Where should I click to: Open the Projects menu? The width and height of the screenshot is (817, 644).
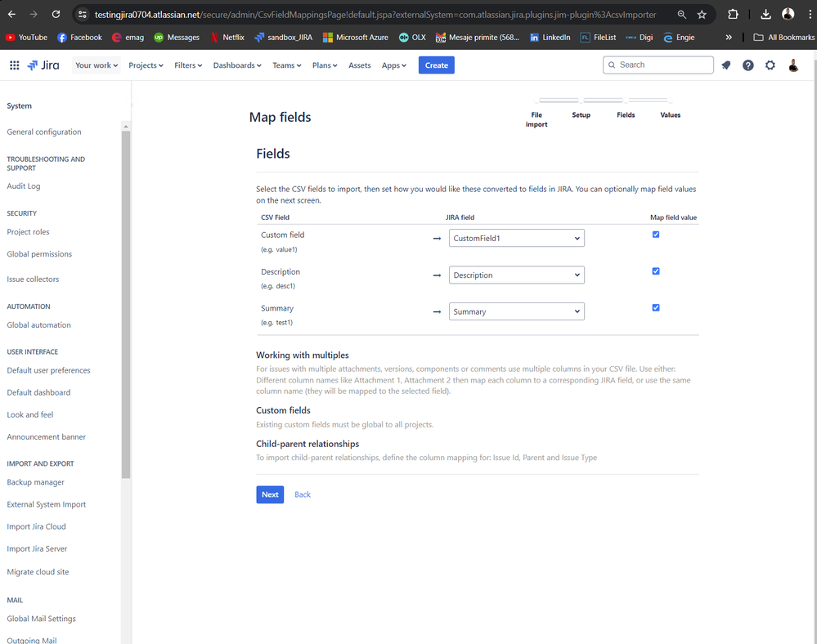(x=146, y=65)
